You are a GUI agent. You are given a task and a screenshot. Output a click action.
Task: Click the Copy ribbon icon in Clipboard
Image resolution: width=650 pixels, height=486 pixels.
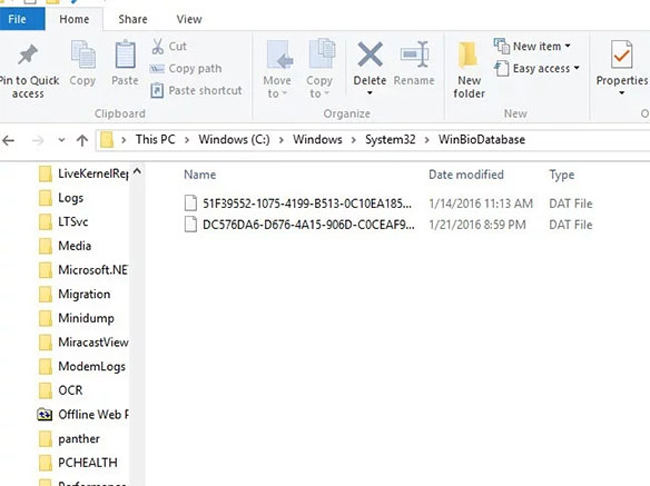click(83, 54)
